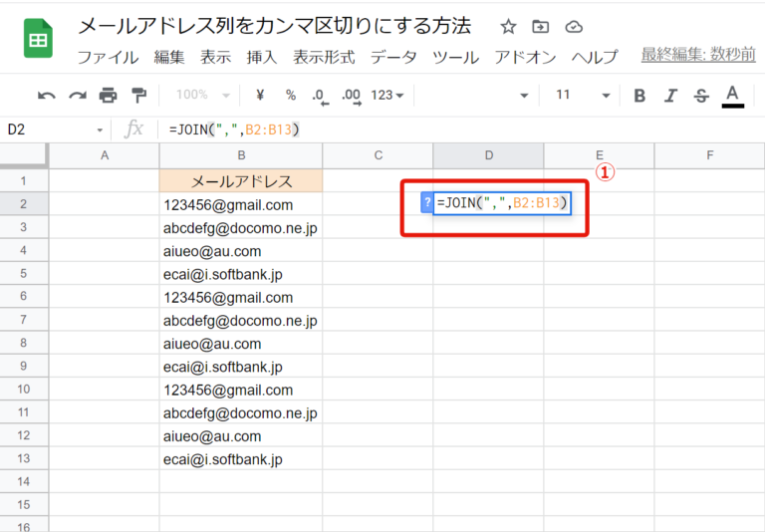765x532 pixels.
Task: Open the zoom 100% dropdown
Action: point(202,95)
